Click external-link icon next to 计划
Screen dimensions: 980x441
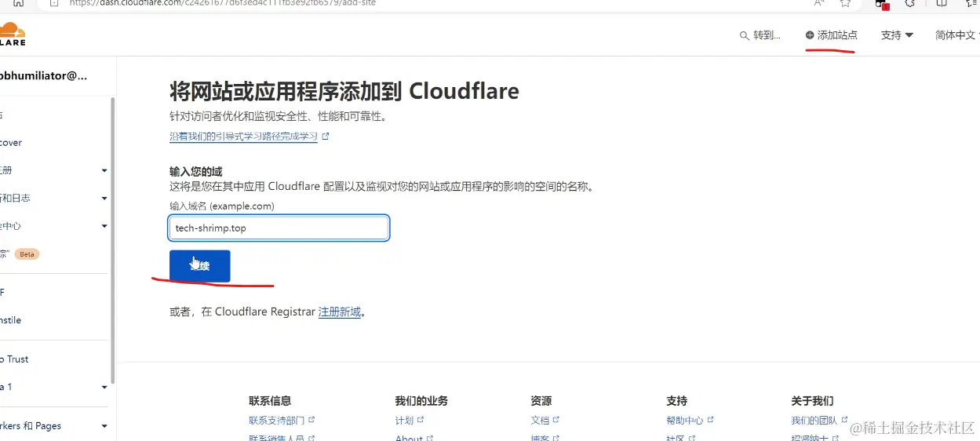(x=422, y=421)
